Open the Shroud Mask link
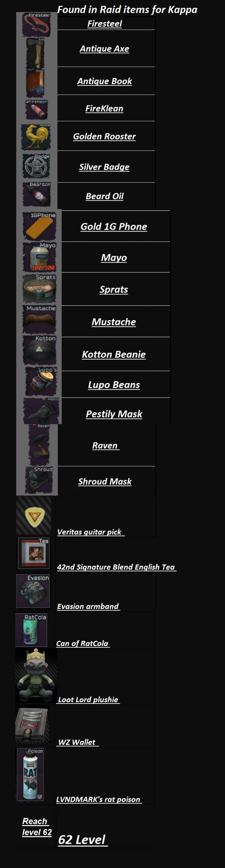The width and height of the screenshot is (225, 868). coord(105,481)
